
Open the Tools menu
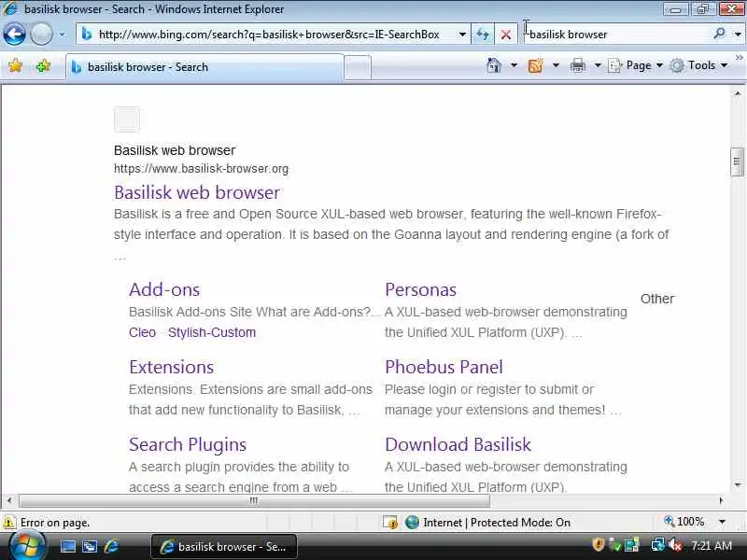698,65
